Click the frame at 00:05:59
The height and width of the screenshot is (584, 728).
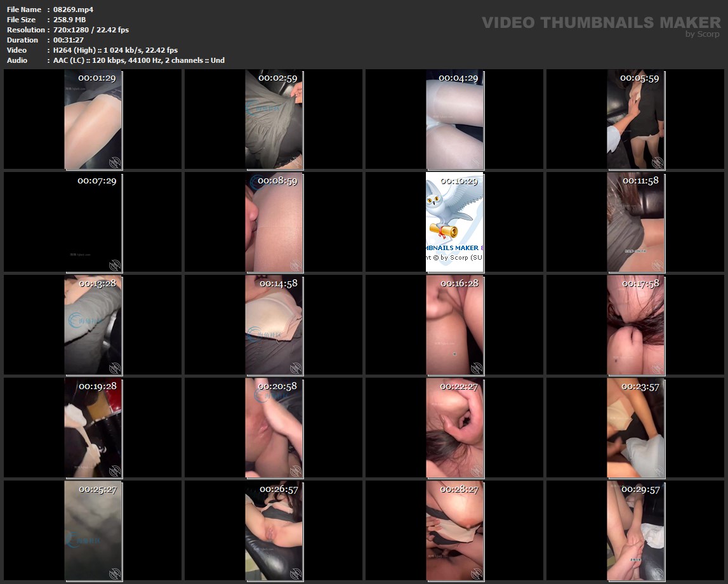(635, 120)
